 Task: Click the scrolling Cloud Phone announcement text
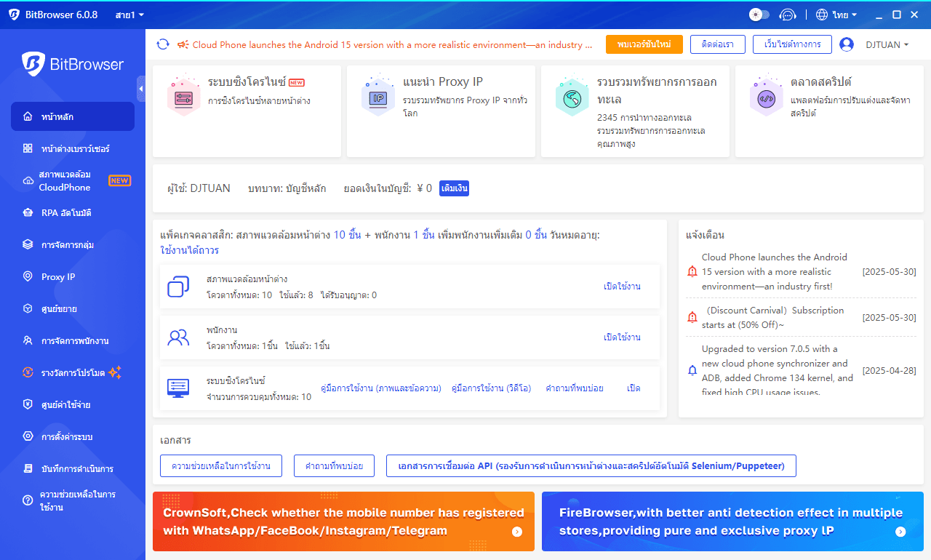[393, 45]
